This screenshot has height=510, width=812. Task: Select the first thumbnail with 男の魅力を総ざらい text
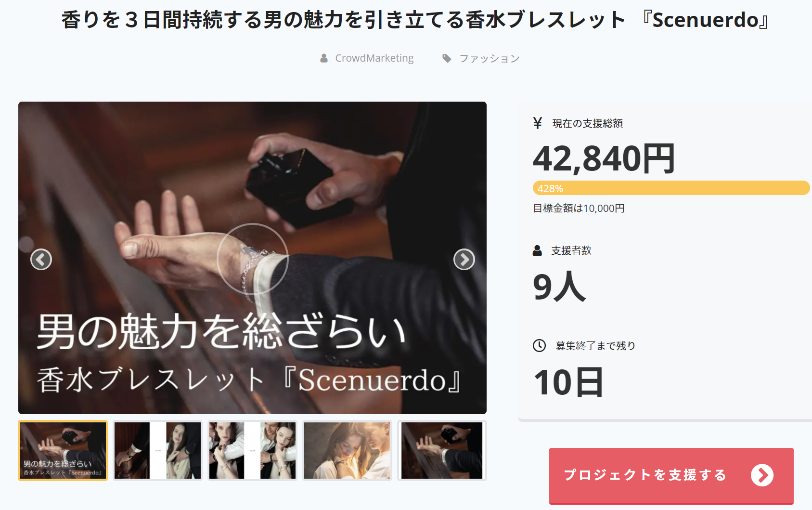[63, 451]
